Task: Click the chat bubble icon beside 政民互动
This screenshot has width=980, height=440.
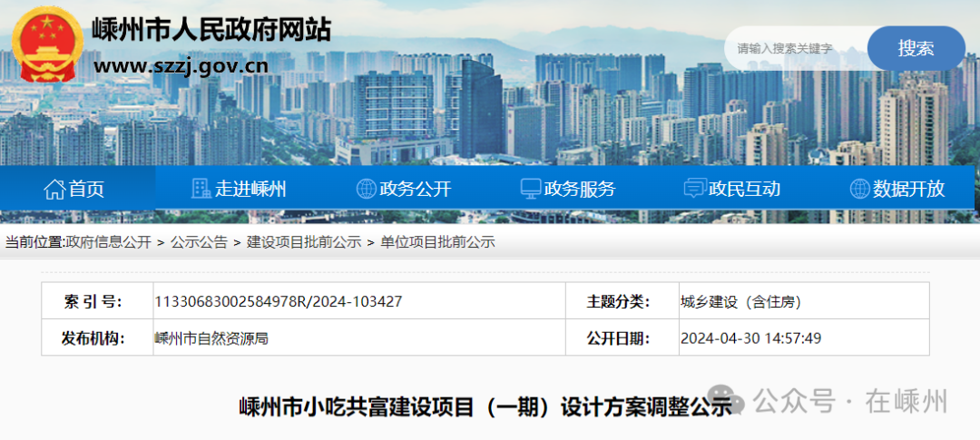Action: pos(694,189)
